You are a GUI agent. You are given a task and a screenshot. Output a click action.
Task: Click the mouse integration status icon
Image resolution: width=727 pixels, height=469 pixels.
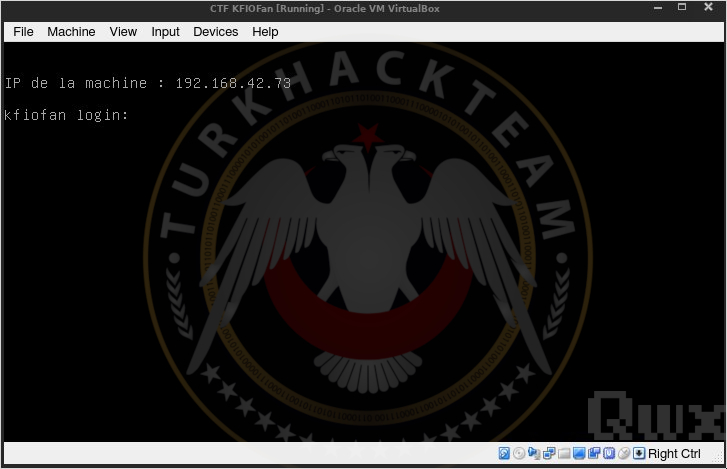click(x=624, y=453)
